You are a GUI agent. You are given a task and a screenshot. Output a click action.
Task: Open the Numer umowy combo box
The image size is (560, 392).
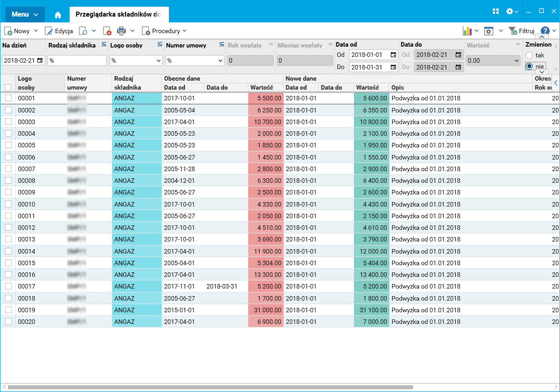click(x=220, y=60)
